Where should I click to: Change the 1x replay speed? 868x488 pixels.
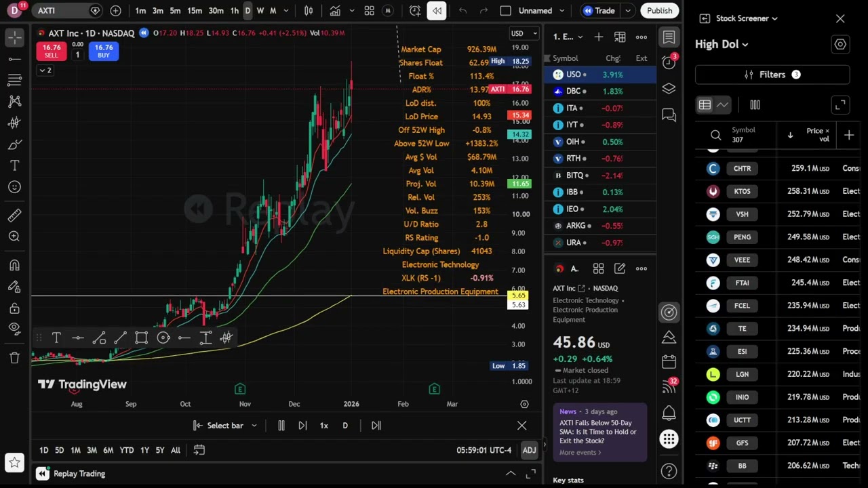coord(324,426)
